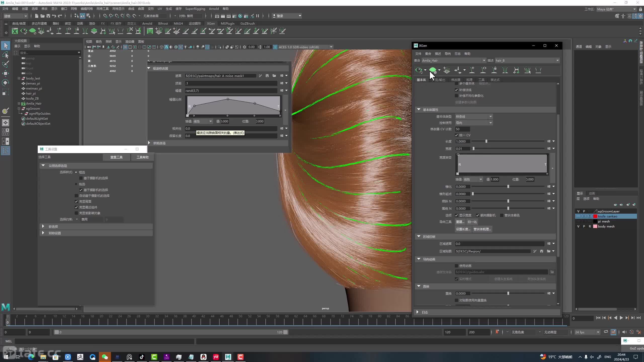Screen dimensions: 644x362
Task: Click the 长度 slider handle
Action: tap(486, 141)
